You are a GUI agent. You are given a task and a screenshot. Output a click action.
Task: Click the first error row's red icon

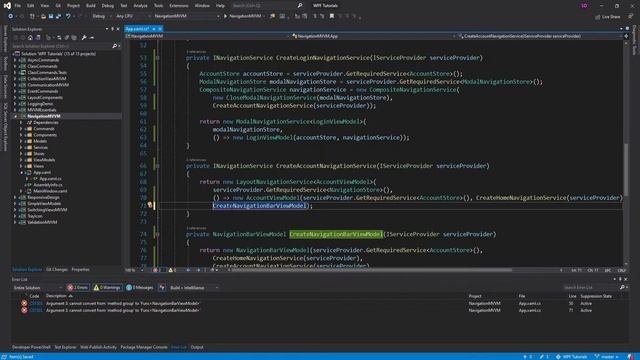(x=24, y=303)
